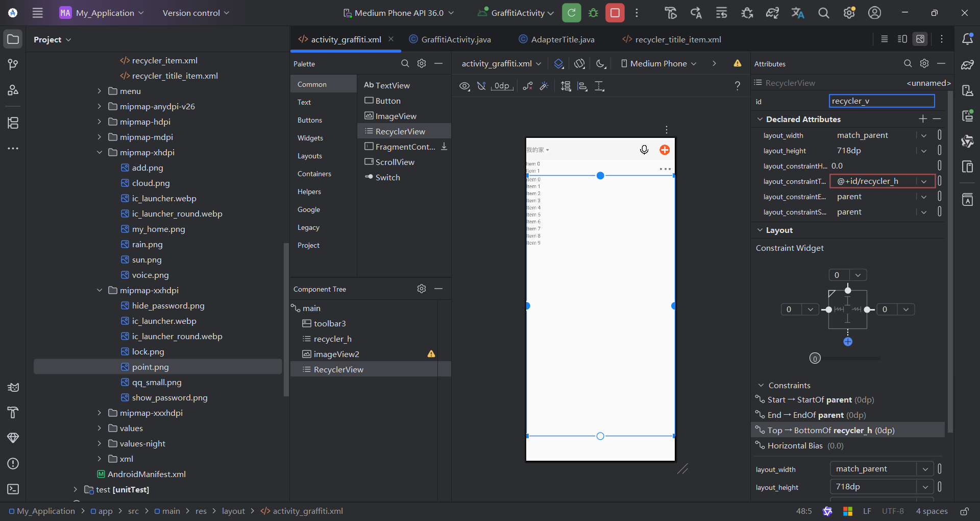
Task: Switch to GraffitiActivity.java tab
Action: pos(455,39)
